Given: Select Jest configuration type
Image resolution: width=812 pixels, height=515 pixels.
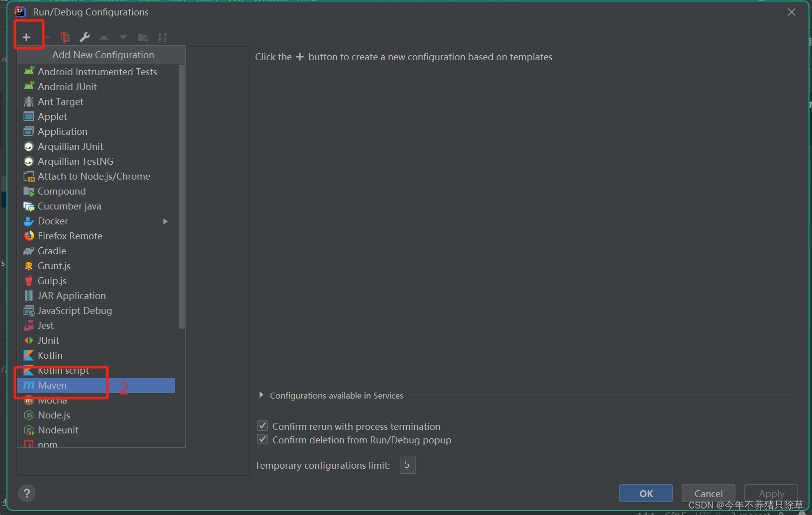Looking at the screenshot, I should (96, 325).
